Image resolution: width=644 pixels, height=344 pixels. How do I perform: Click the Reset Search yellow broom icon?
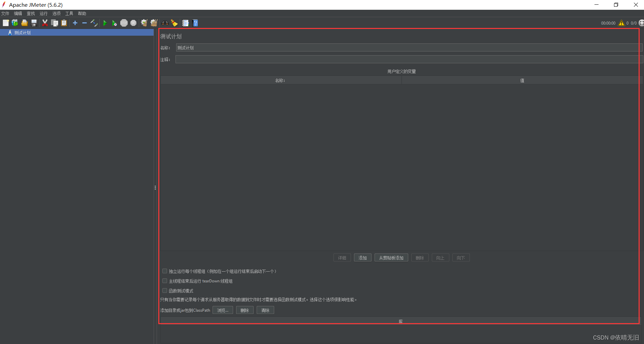point(174,23)
